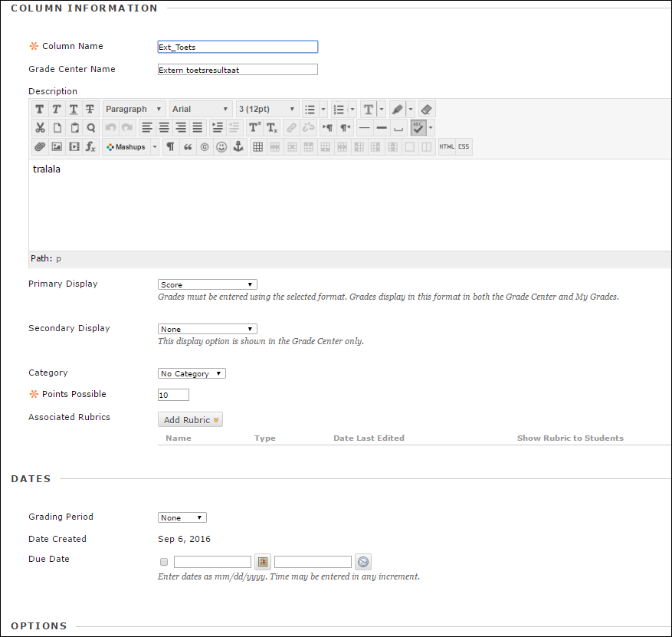Open the Arial font family dropdown
Viewport: 672px width, 637px height.
click(200, 110)
